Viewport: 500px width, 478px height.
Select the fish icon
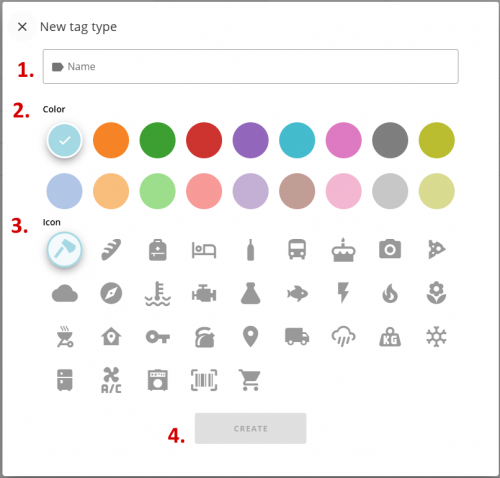[x=297, y=294]
